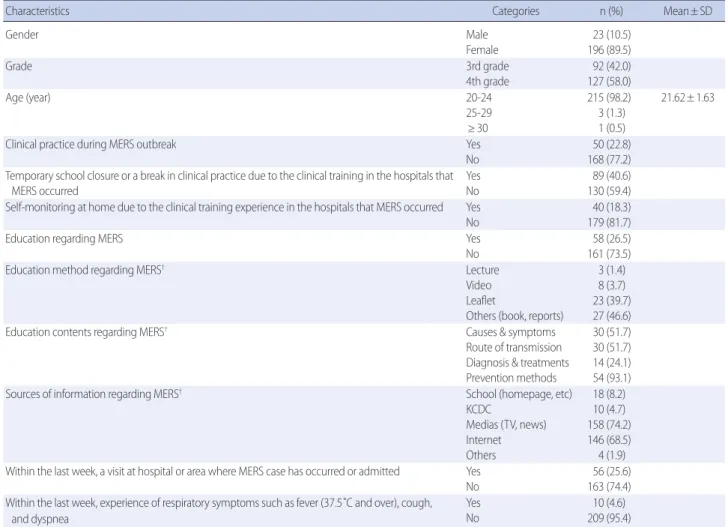Select value '4 (1.9)'

click(x=612, y=455)
